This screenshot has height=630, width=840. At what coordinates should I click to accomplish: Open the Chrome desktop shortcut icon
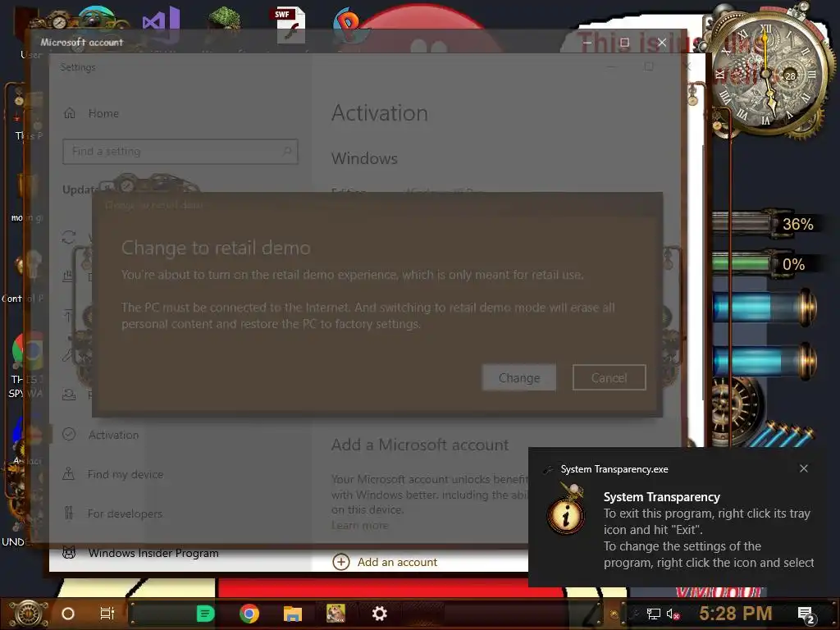[28, 351]
